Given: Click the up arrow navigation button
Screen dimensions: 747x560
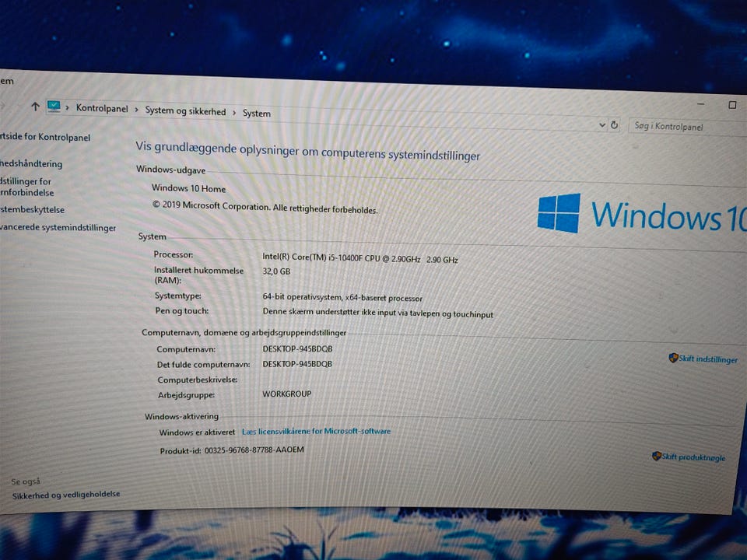Looking at the screenshot, I should (x=35, y=106).
